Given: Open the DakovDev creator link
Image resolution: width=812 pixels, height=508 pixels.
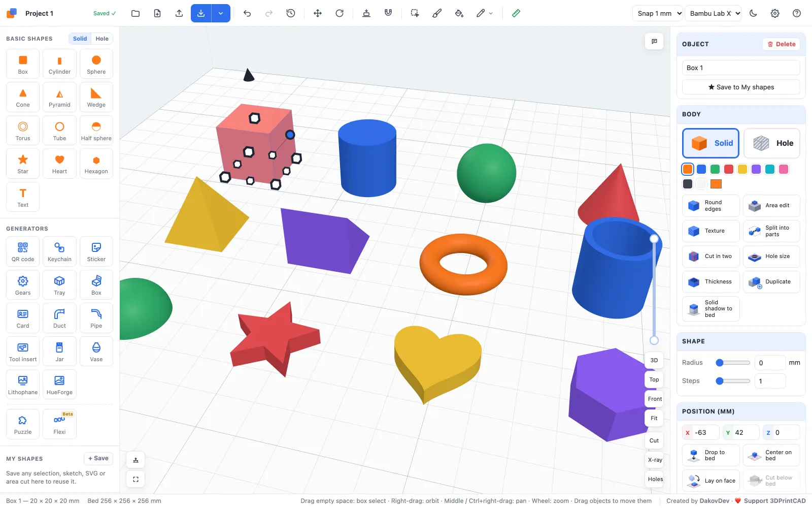Looking at the screenshot, I should coord(715,501).
